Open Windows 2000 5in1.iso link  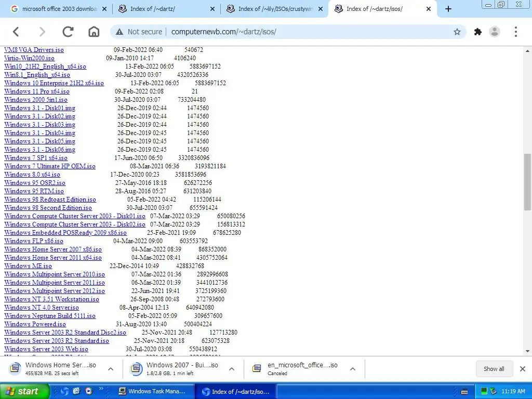click(x=36, y=100)
